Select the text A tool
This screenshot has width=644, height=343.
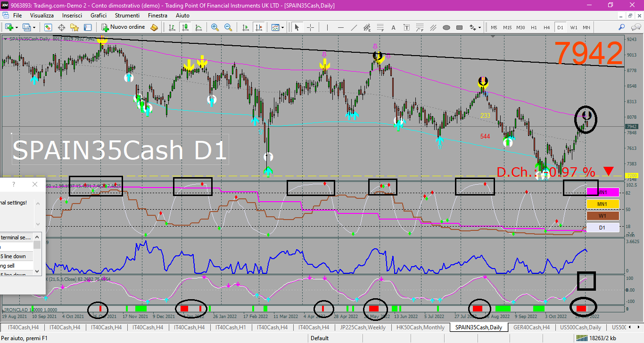[x=393, y=27]
